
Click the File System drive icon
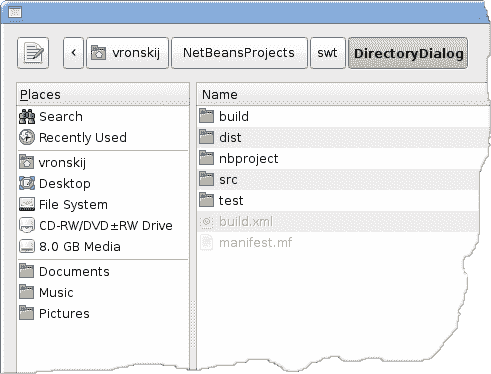tap(27, 204)
